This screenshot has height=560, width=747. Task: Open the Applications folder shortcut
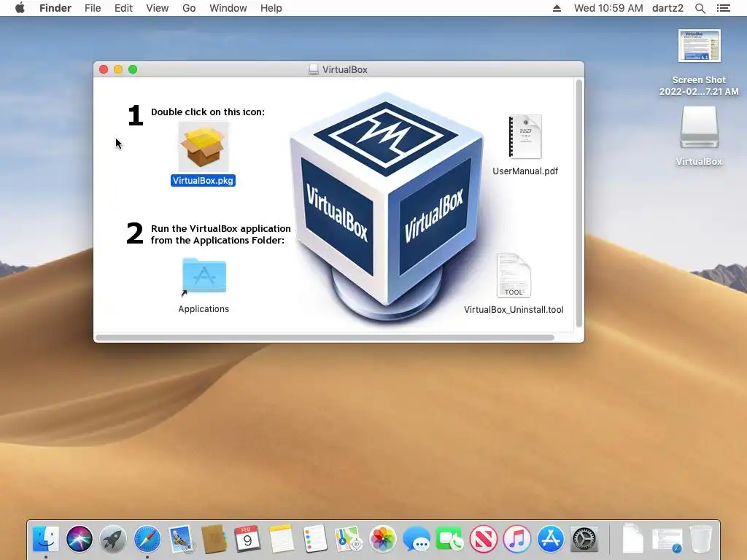pos(204,276)
